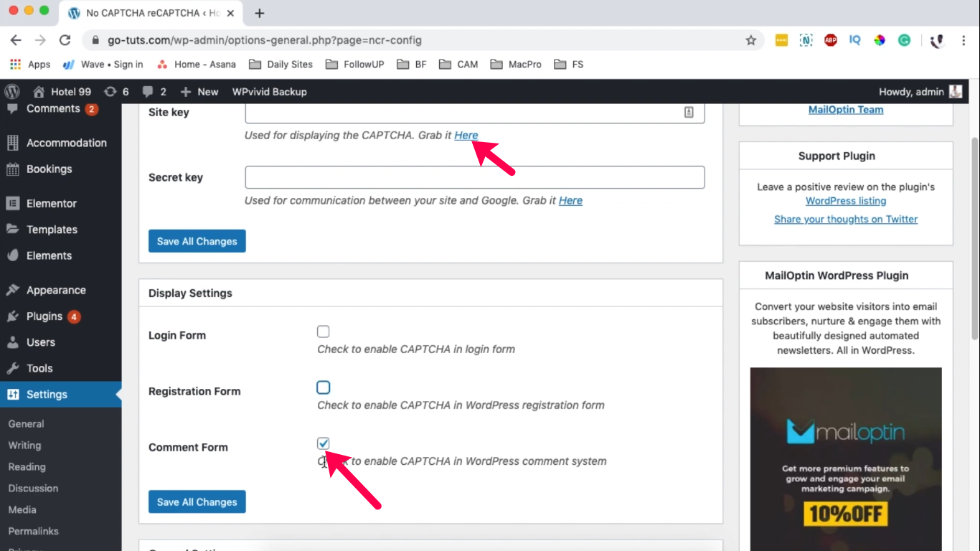This screenshot has height=551, width=980.
Task: Open the CAM bookmarks folder
Action: click(x=458, y=65)
